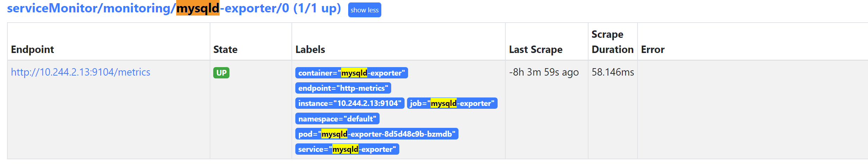Viewport: 868px width, 166px height.
Task: Click the instance="10.244.2.13:9104" label badge
Action: click(x=350, y=103)
